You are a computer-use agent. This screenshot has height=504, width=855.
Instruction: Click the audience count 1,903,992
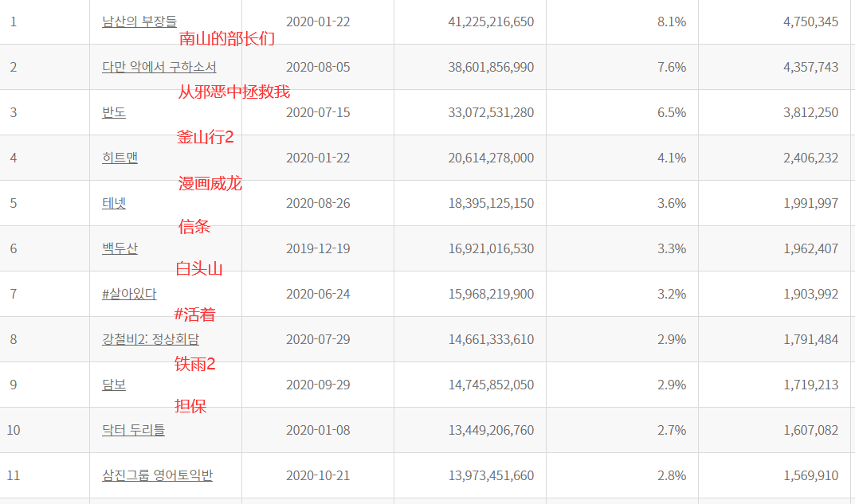pos(811,295)
